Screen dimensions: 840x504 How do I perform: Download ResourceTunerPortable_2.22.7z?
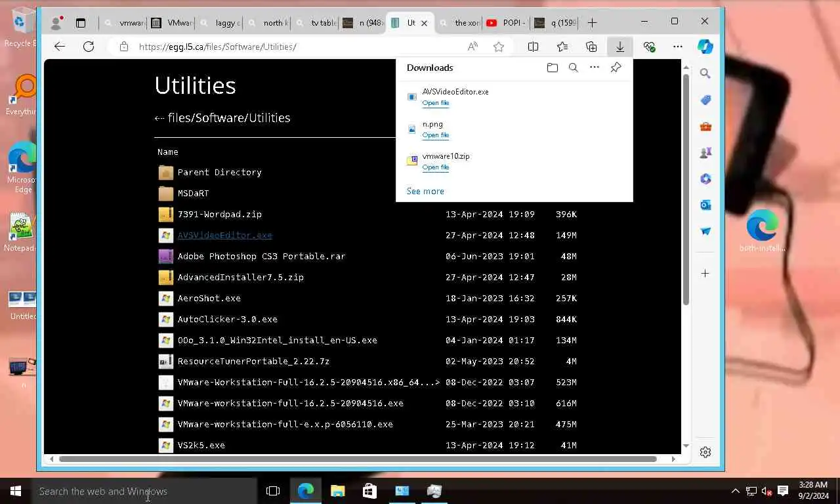click(x=253, y=361)
